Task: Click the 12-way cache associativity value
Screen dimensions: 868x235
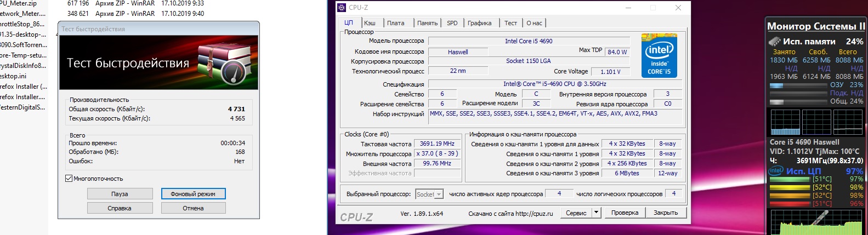Action: (667, 173)
